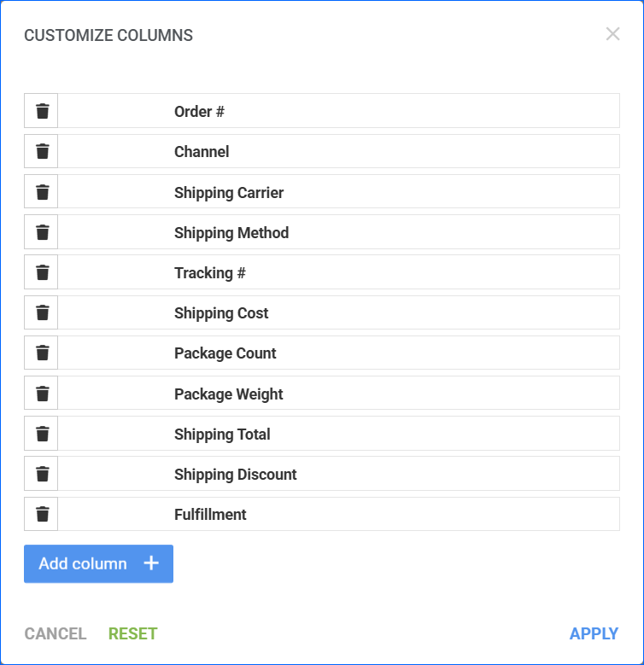Remove the Package Weight column
644x665 pixels.
(42, 394)
